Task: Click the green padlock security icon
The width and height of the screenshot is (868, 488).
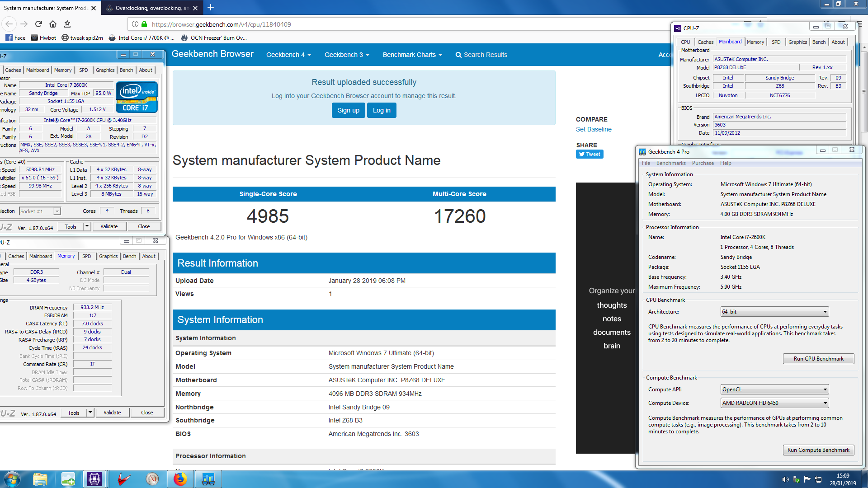Action: coord(144,24)
